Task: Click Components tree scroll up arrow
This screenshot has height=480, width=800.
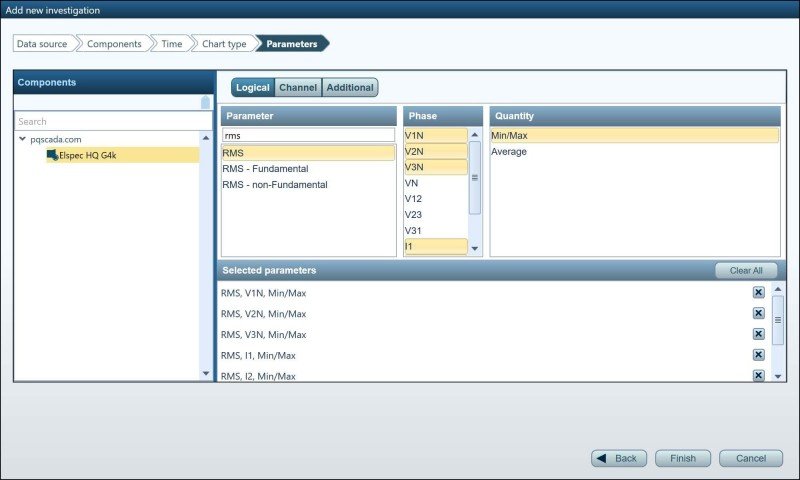Action: [x=206, y=138]
